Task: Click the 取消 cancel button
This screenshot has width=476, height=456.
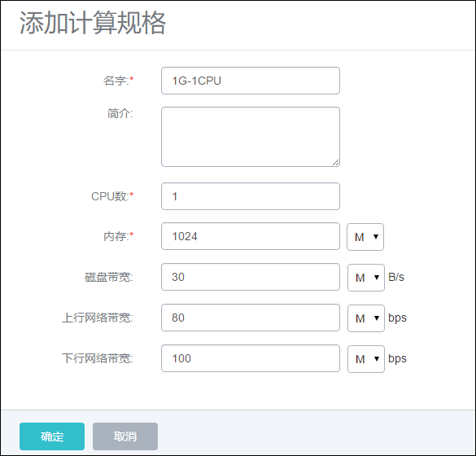Action: [125, 436]
